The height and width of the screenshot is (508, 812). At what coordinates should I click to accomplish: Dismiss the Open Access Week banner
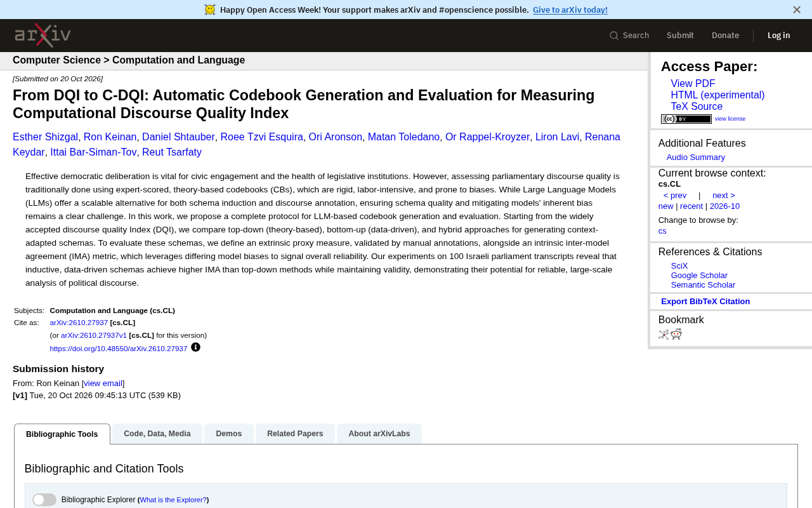[797, 10]
